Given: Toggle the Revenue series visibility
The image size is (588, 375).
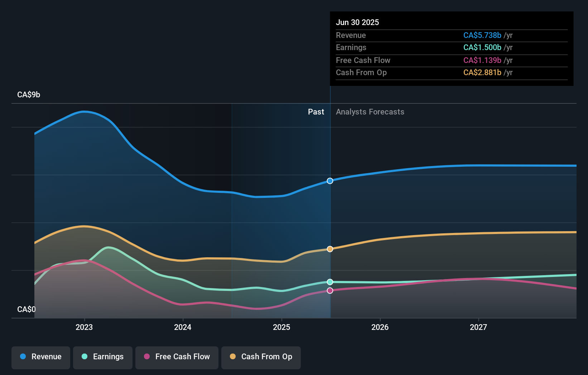Looking at the screenshot, I should tap(40, 357).
